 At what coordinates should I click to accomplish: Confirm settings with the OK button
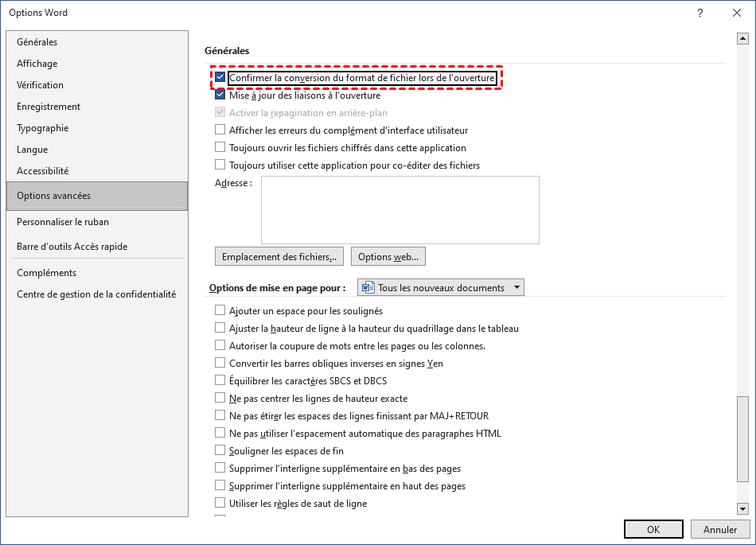point(653,529)
